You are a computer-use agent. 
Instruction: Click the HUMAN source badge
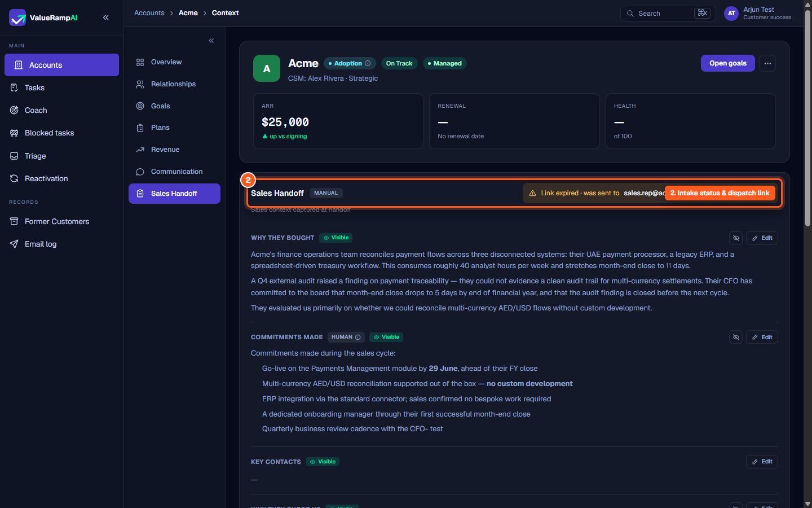[346, 337]
